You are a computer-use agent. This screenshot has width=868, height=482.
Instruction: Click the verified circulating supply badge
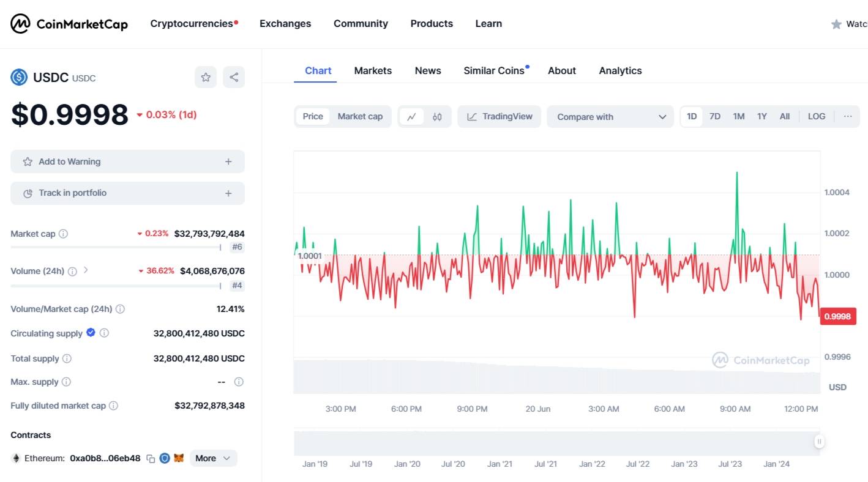tap(91, 332)
